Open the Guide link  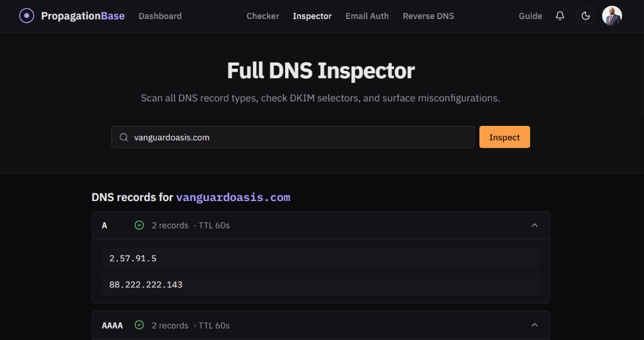click(530, 16)
